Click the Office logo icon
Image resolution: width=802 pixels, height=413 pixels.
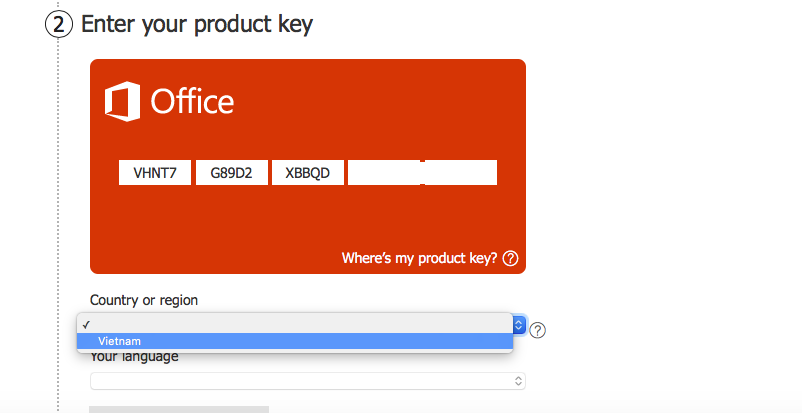point(122,101)
